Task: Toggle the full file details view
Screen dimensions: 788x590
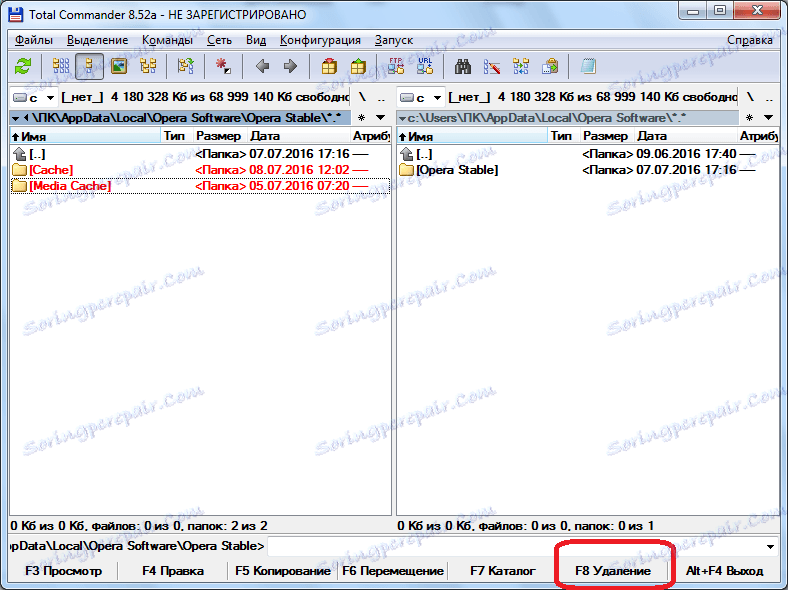Action: coord(89,66)
